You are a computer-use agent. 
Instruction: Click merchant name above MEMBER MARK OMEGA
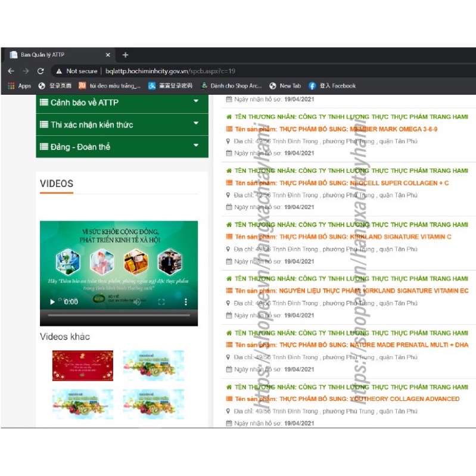tap(351, 117)
